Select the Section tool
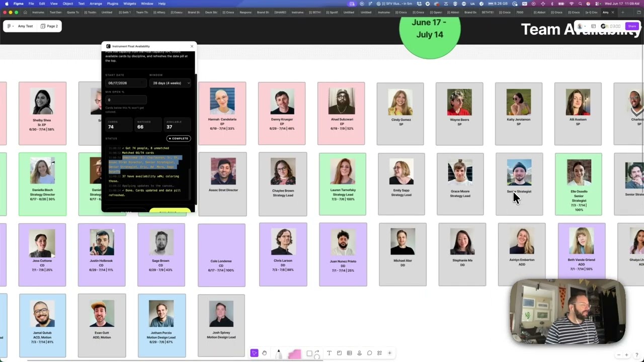Viewport: 644px width, 362px height. pos(339,353)
